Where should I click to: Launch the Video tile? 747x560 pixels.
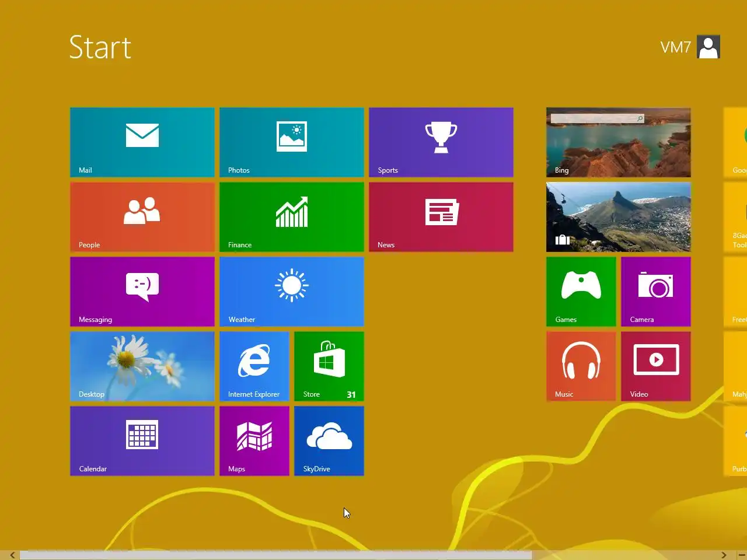tap(656, 366)
